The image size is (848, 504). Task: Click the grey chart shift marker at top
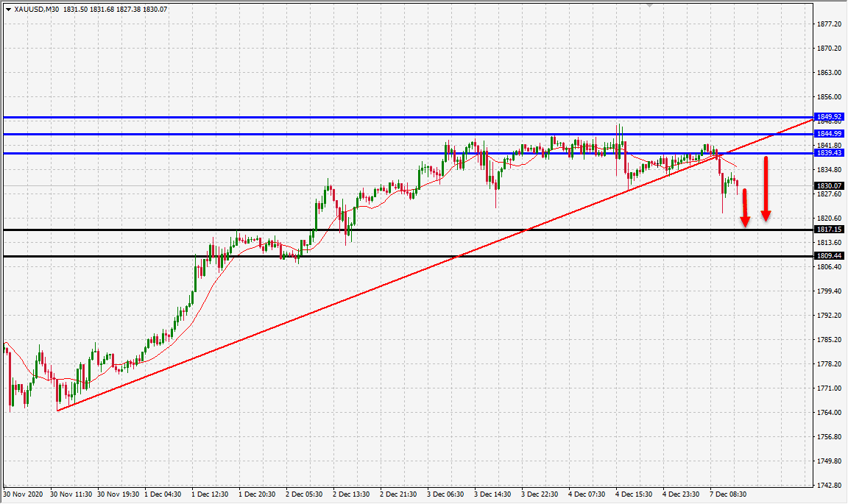(650, 5)
